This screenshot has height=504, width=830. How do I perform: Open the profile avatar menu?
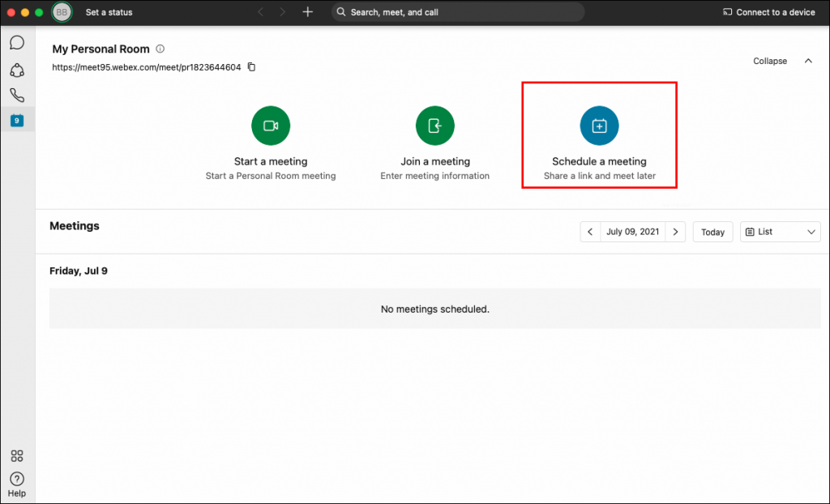[61, 12]
